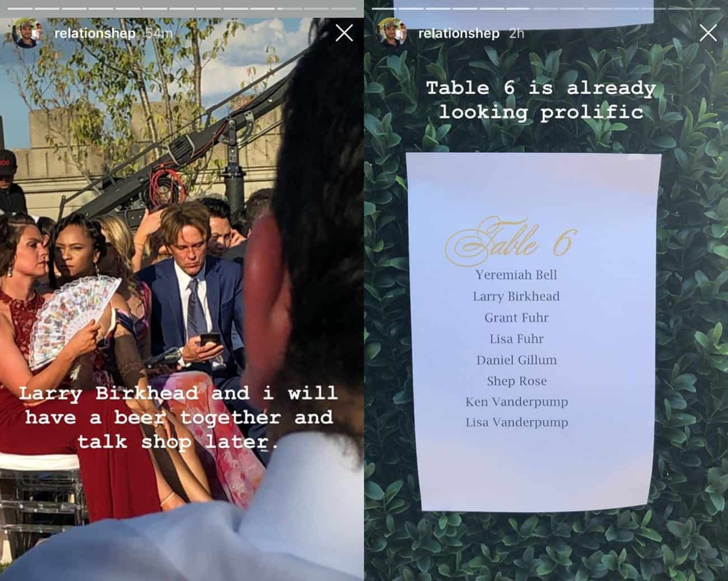Jump to last progress segment of 54m story

pos(343,8)
